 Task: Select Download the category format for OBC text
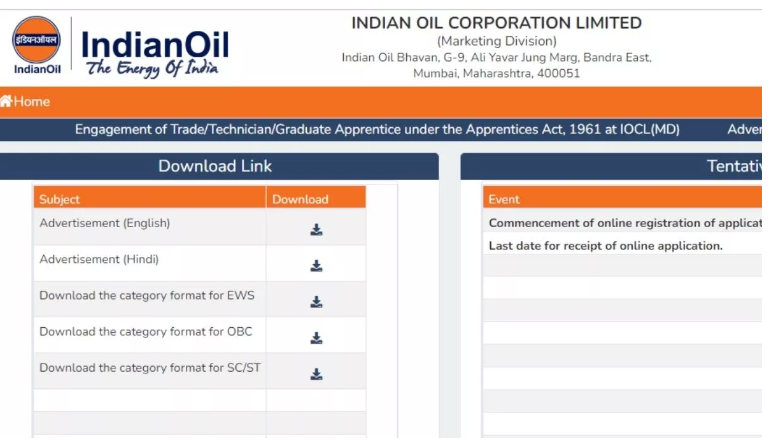coord(146,332)
